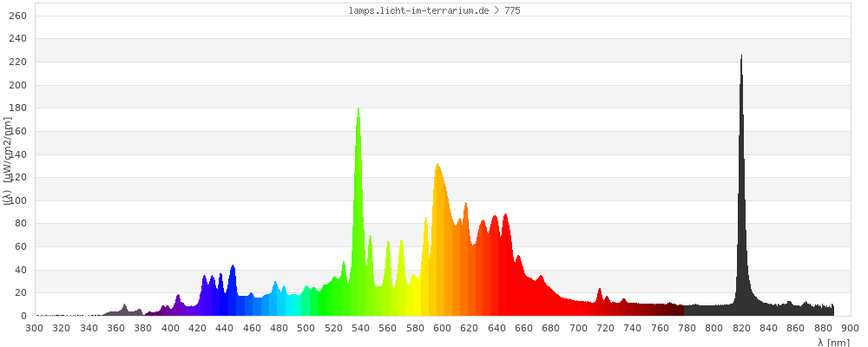Select the x-axis label 500

point(306,328)
